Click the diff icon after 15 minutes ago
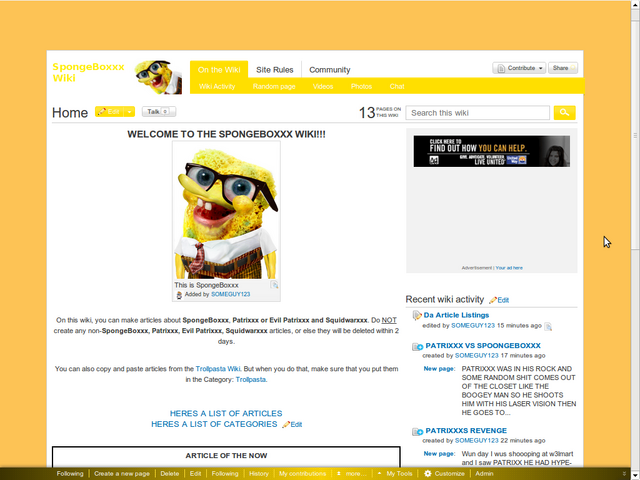The height and width of the screenshot is (480, 640). pos(548,326)
